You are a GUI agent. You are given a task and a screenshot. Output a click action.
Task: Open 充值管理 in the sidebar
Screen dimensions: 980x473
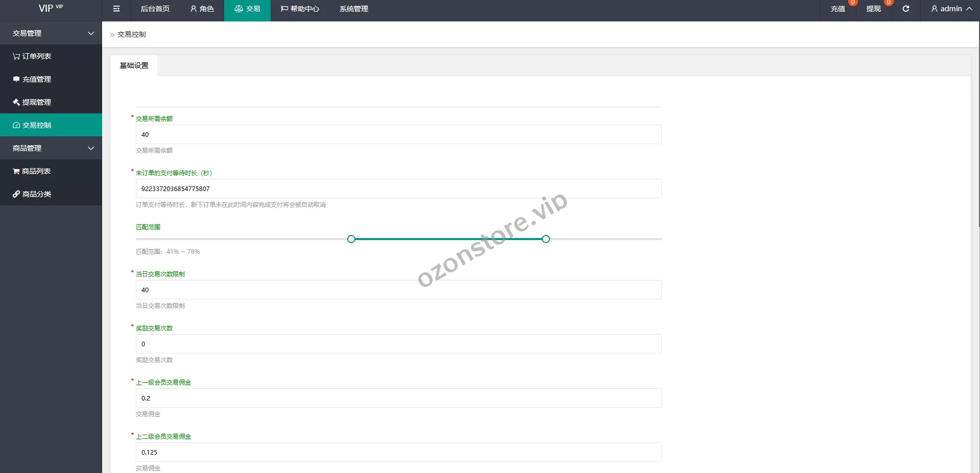coord(32,79)
